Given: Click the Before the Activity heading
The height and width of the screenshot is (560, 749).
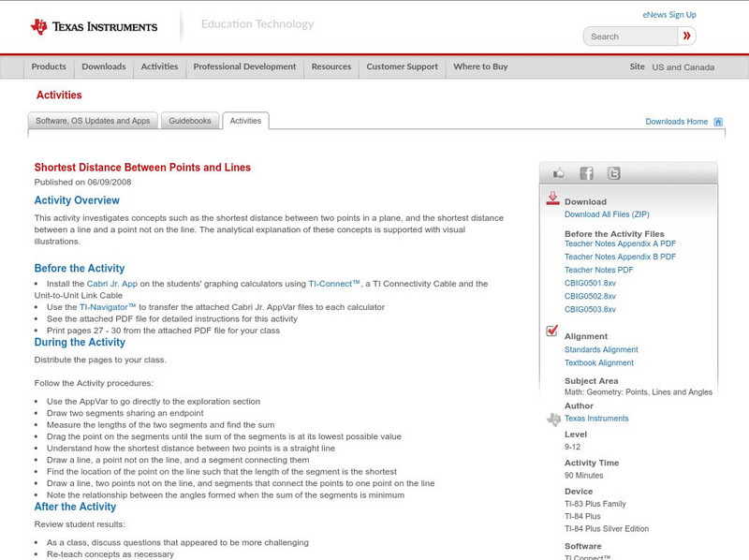Looking at the screenshot, I should pyautogui.click(x=80, y=269).
